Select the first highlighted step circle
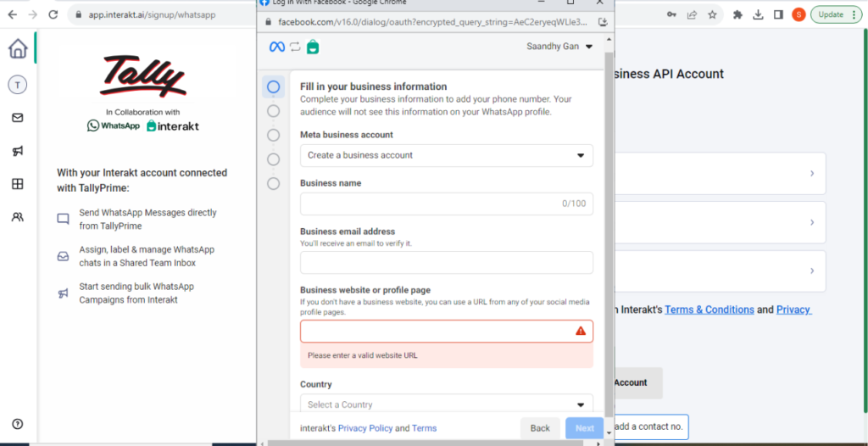This screenshot has height=446, width=868. pos(274,87)
